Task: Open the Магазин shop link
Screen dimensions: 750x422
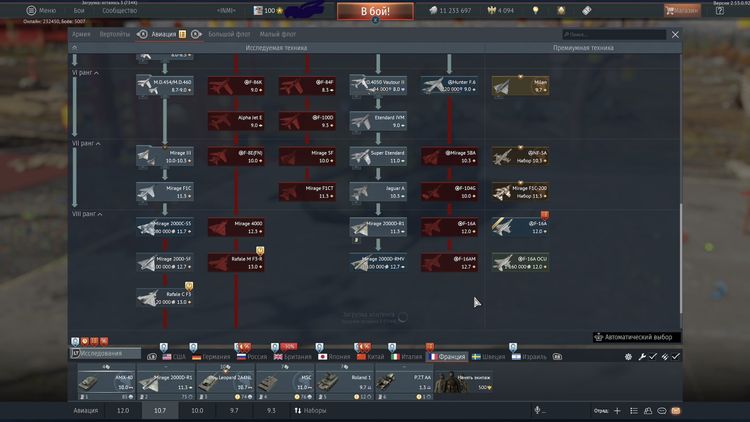Action: point(682,10)
